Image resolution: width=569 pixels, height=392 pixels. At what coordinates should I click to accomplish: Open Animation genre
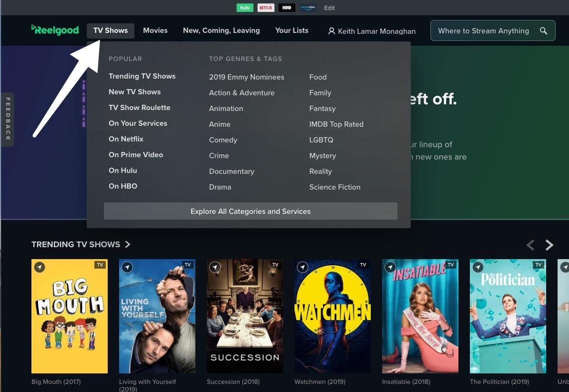226,109
